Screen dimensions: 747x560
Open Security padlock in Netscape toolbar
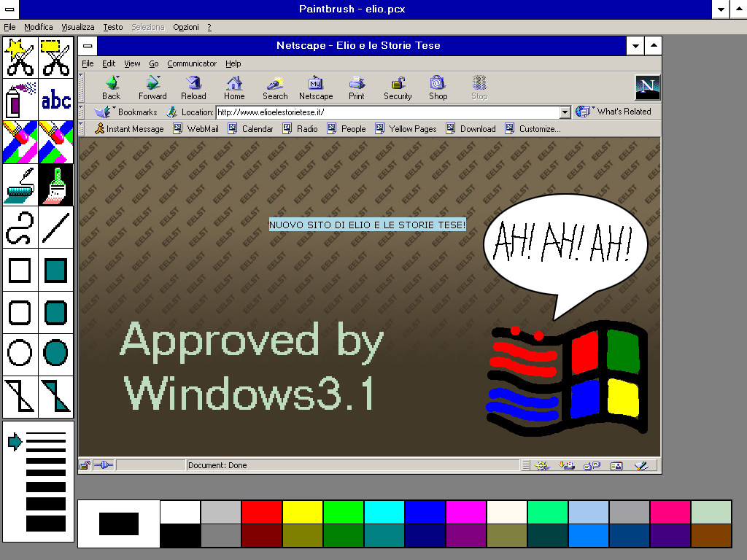398,88
